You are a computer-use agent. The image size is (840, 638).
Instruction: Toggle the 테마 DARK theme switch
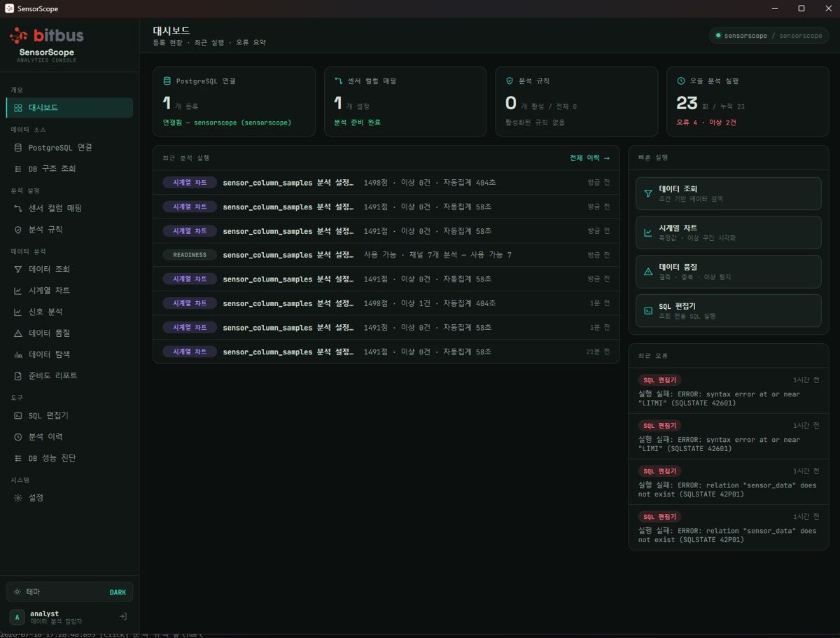tap(69, 592)
